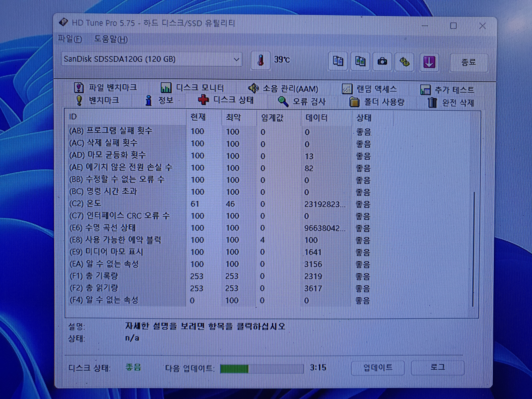Viewport: 532px width, 399px height.
Task: Click data value 3156 in EA row
Action: point(313,264)
